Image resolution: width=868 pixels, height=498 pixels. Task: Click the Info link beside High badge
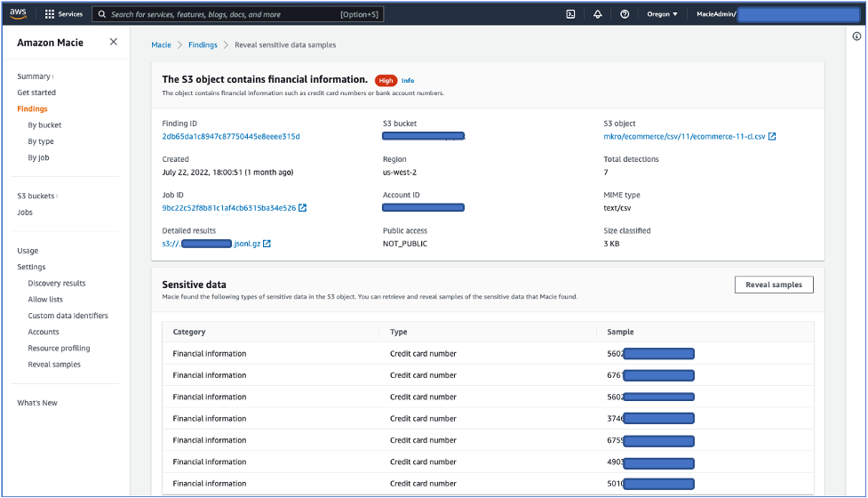(x=408, y=81)
